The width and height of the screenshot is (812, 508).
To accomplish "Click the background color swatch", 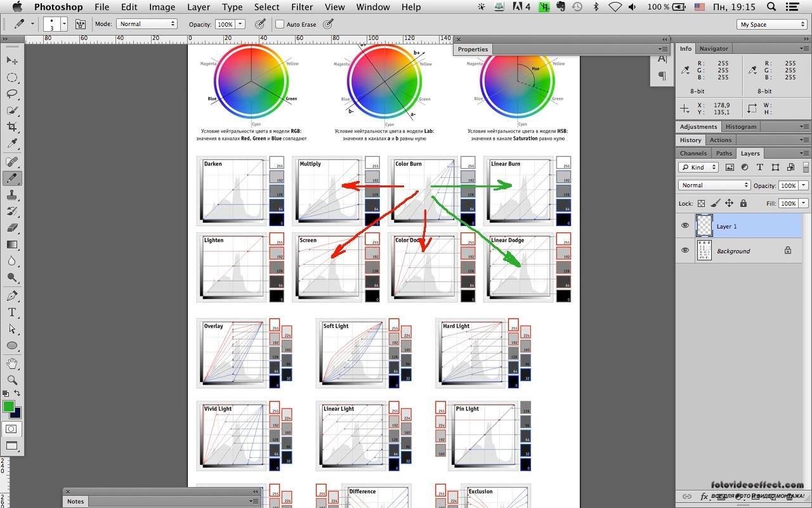I will click(x=16, y=414).
